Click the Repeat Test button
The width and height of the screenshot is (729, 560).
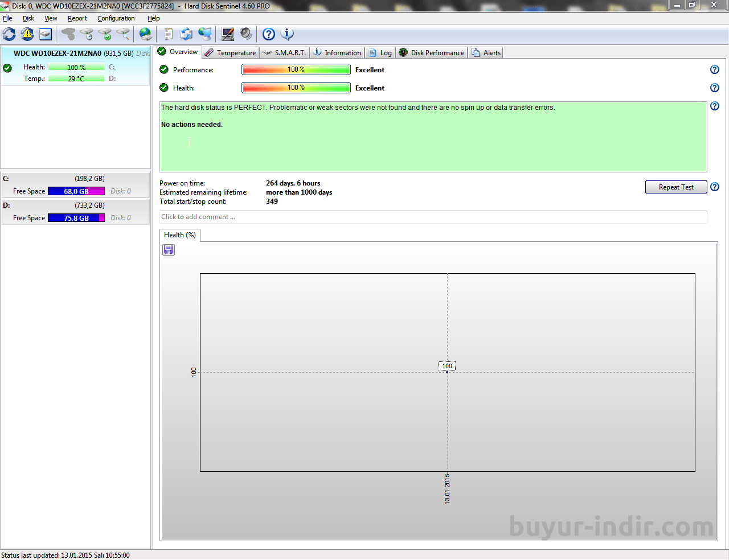coord(676,187)
